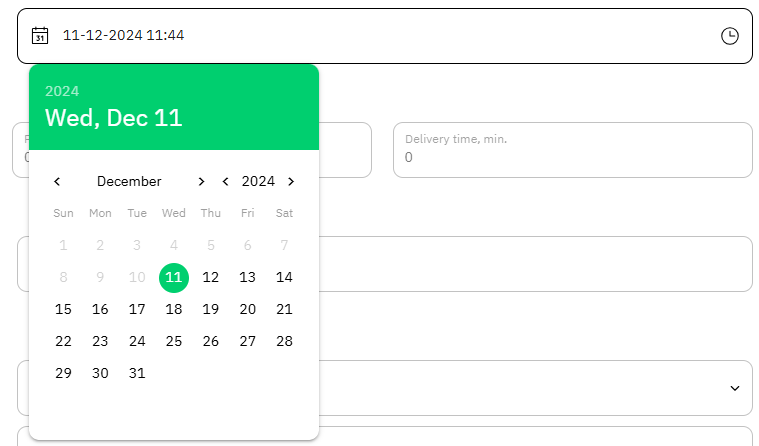Image resolution: width=759 pixels, height=446 pixels.
Task: Pick December 31 date
Action: pyautogui.click(x=137, y=373)
